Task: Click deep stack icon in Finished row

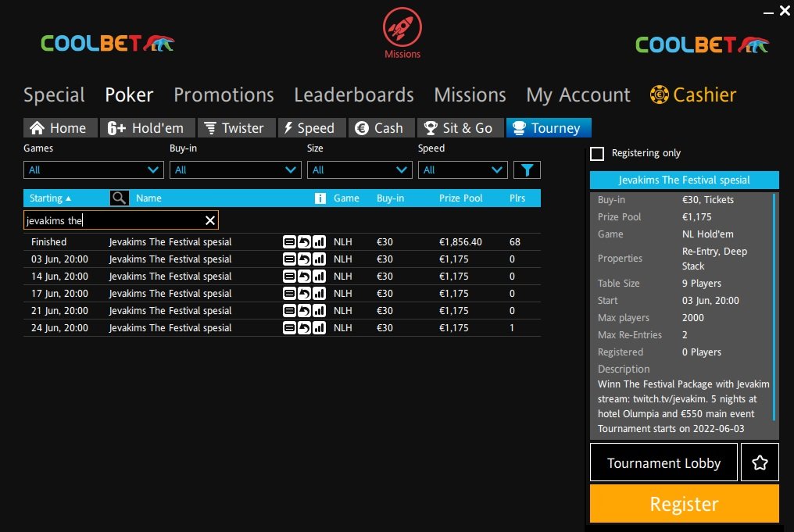Action: [x=289, y=242]
